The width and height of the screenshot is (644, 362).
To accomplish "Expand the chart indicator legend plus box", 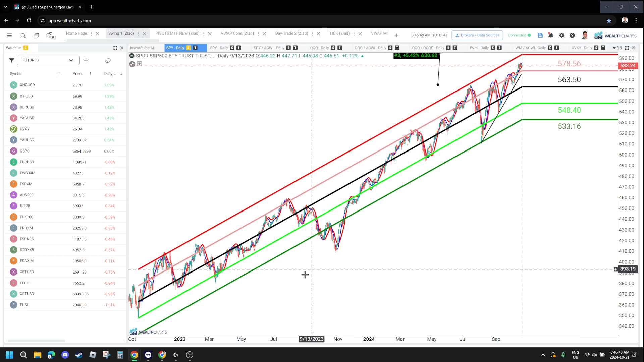I will [x=140, y=64].
